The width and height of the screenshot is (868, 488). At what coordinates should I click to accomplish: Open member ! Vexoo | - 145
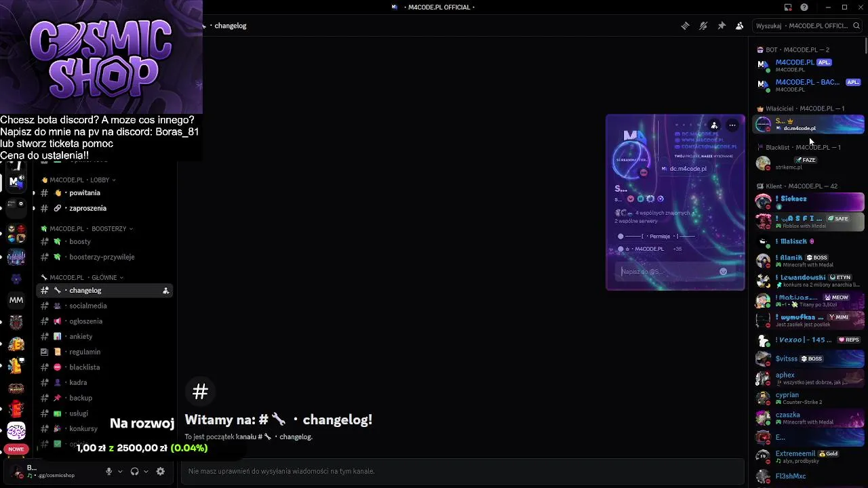pos(809,340)
